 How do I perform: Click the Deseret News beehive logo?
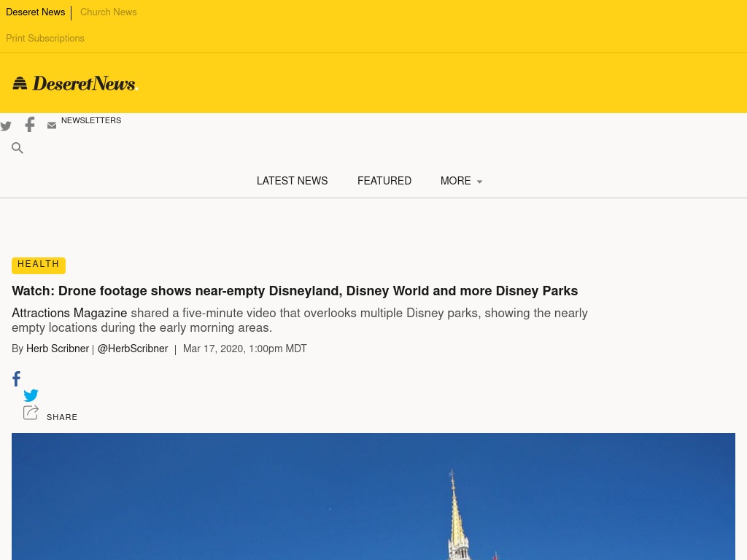pyautogui.click(x=75, y=83)
